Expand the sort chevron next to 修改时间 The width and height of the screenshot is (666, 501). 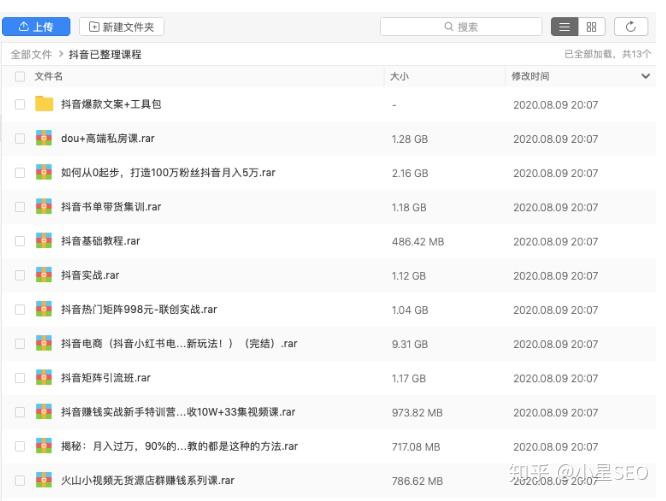[x=646, y=76]
